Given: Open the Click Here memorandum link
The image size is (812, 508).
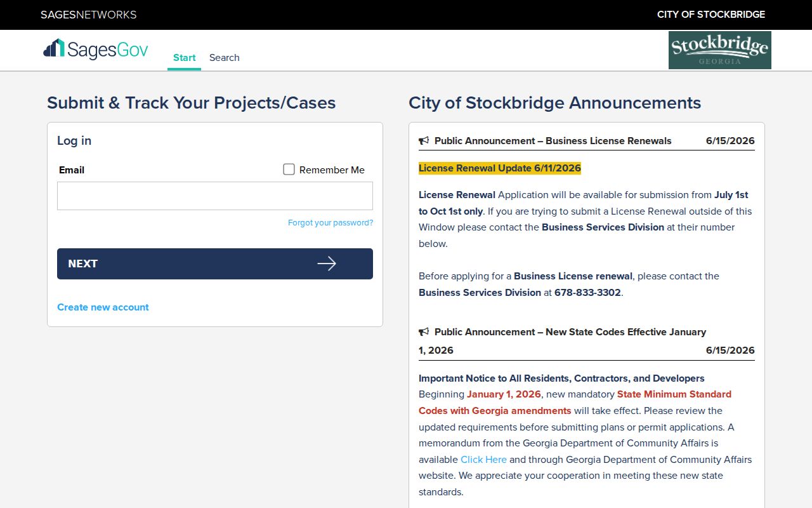Looking at the screenshot, I should [x=483, y=460].
